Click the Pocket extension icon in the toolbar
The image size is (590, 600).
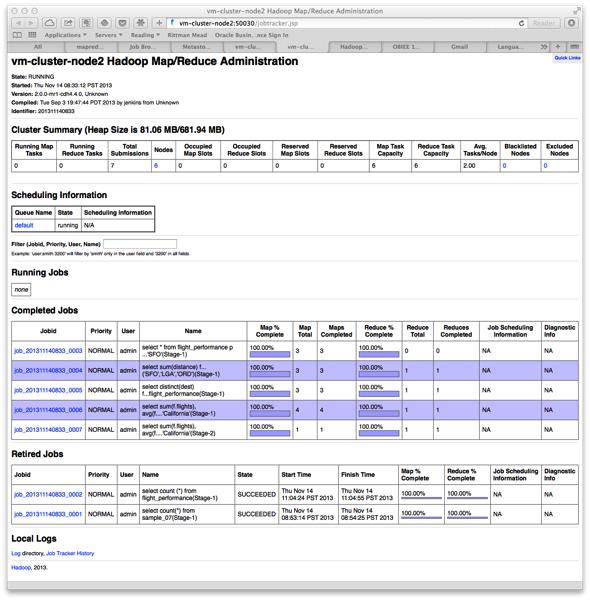(122, 23)
